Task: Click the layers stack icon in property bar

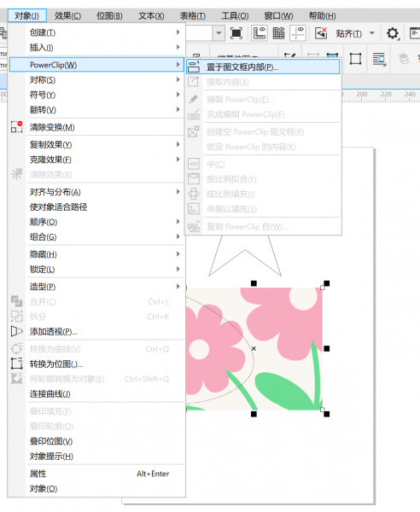Action: click(404, 59)
